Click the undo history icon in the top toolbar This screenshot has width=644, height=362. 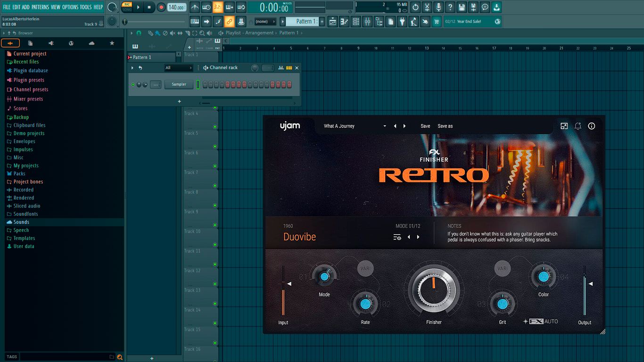(415, 7)
